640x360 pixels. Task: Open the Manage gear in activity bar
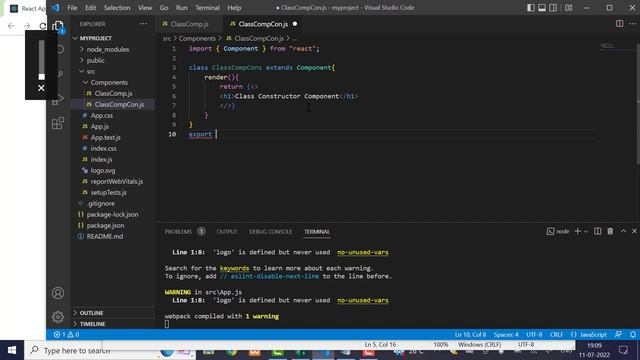click(x=58, y=317)
